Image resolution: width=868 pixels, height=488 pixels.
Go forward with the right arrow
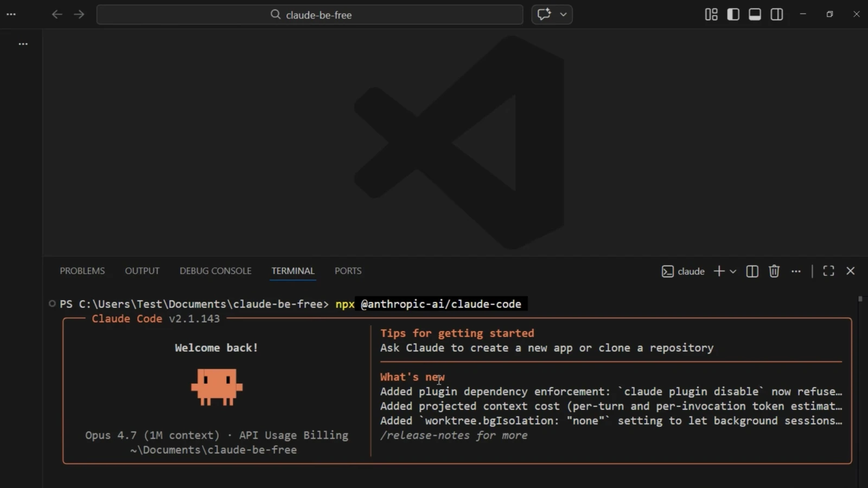coord(79,15)
